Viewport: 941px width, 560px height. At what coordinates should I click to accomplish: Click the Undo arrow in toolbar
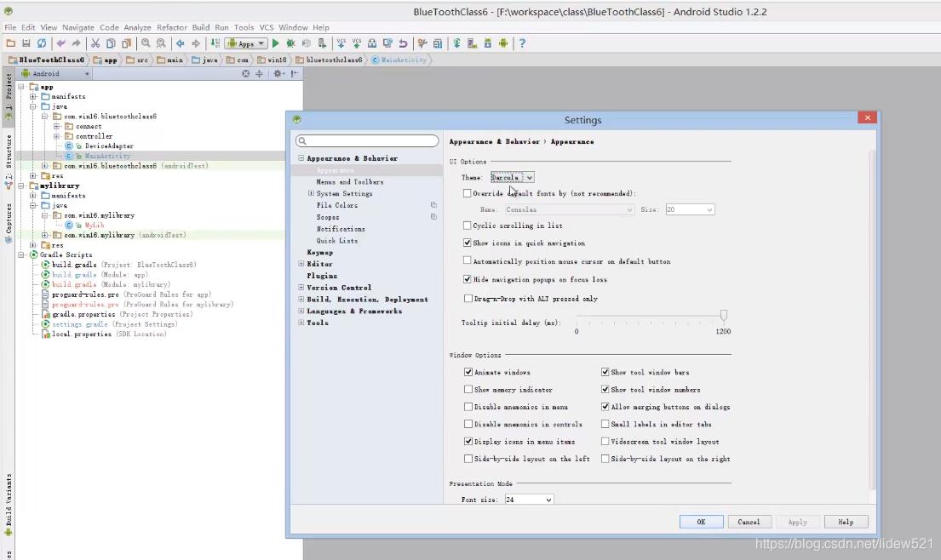click(60, 43)
